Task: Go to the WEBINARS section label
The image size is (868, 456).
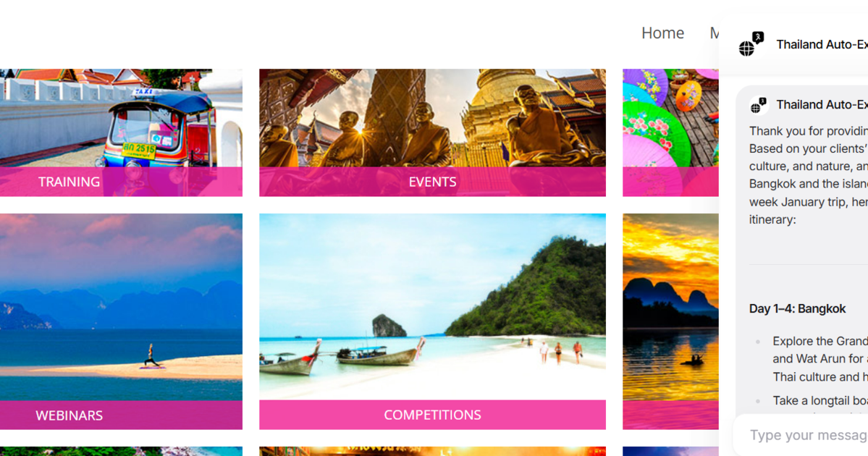Action: (x=69, y=415)
